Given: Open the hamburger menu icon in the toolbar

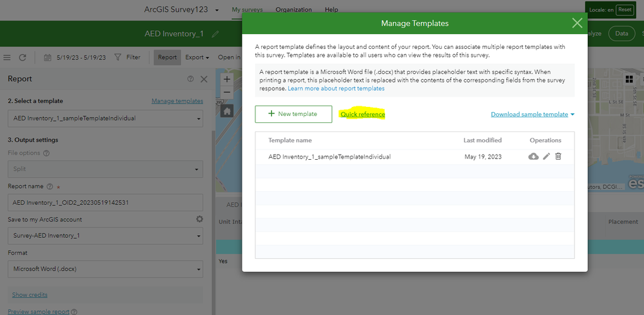Looking at the screenshot, I should coord(7,57).
